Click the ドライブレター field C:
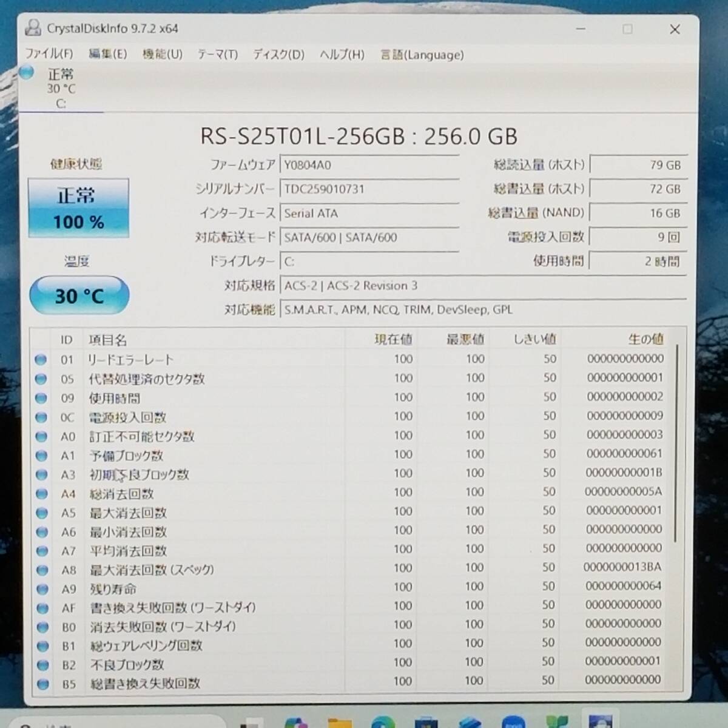The height and width of the screenshot is (728, 728). tap(369, 261)
